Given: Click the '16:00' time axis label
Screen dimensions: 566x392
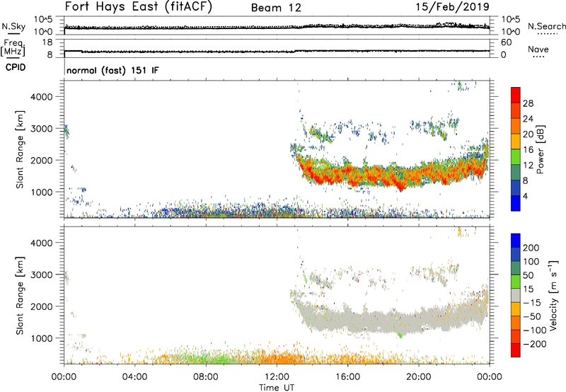Looking at the screenshot, I should (347, 377).
